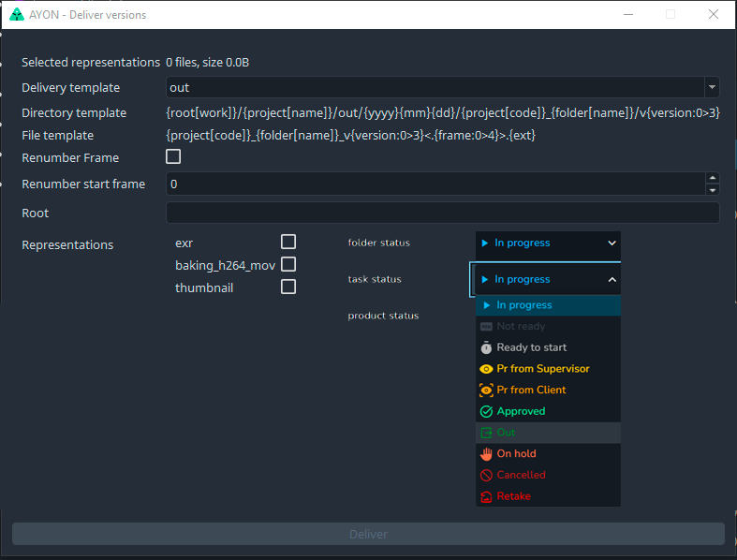Image resolution: width=737 pixels, height=560 pixels.
Task: Collapse the task status dropdown chevron
Action: pyautogui.click(x=612, y=280)
